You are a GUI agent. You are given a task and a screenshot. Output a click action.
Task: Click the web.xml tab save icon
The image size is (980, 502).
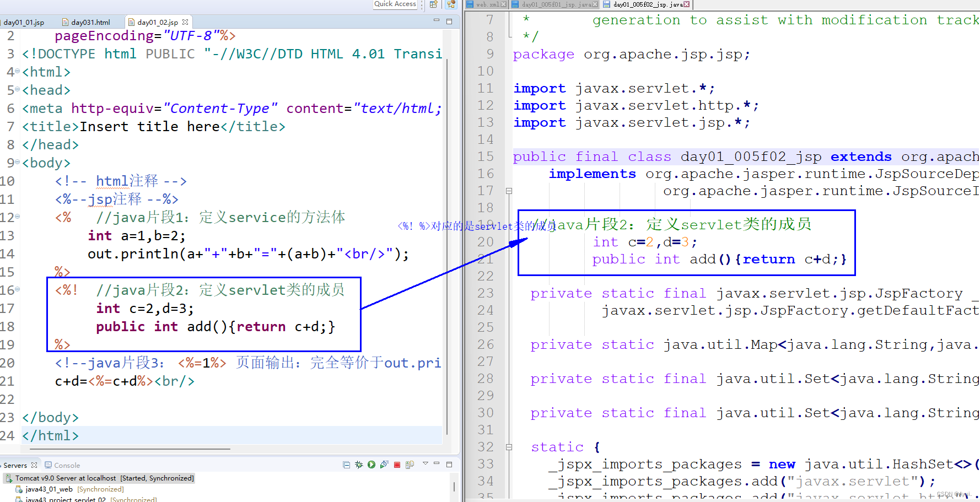pos(470,4)
